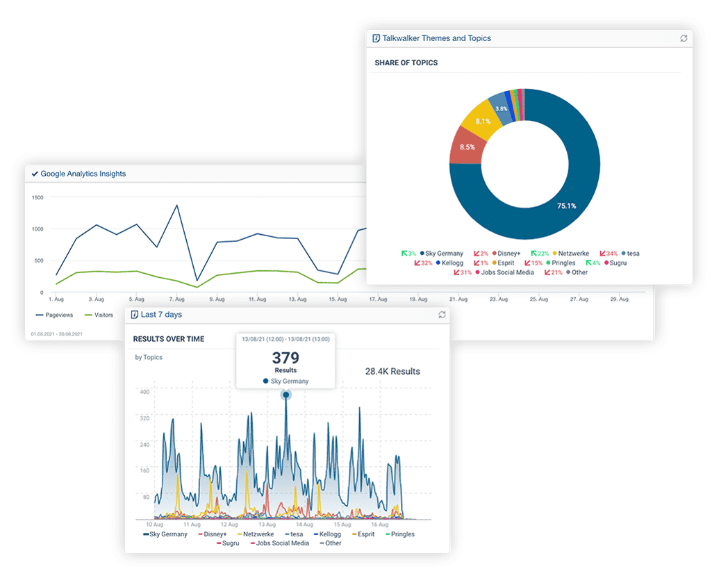728x585 pixels.
Task: Click the 22% trend indicator for Netzwerke
Action: click(x=540, y=254)
